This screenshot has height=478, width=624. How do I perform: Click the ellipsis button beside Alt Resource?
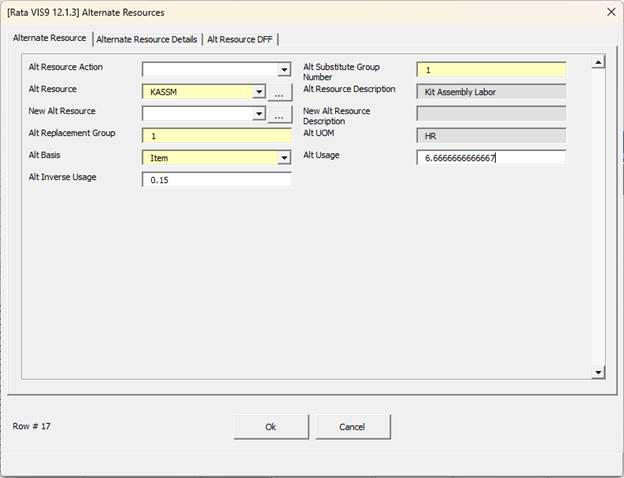[x=280, y=92]
